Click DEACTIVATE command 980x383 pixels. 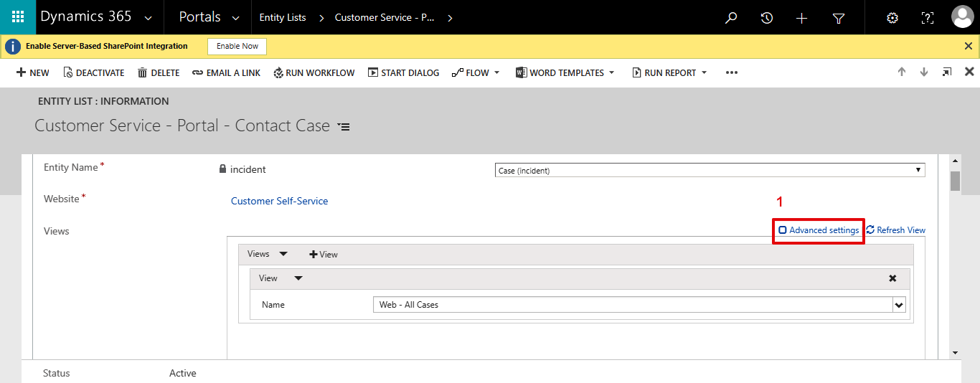94,72
